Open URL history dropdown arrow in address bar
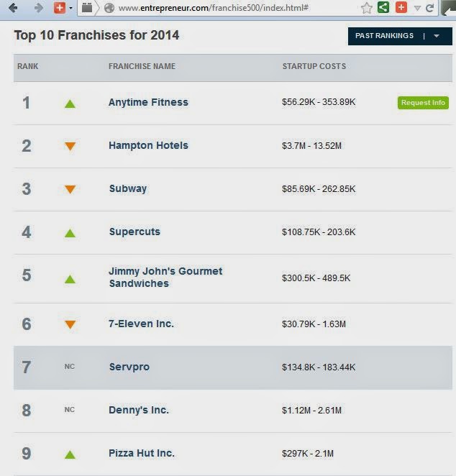The image size is (456, 476). [417, 8]
